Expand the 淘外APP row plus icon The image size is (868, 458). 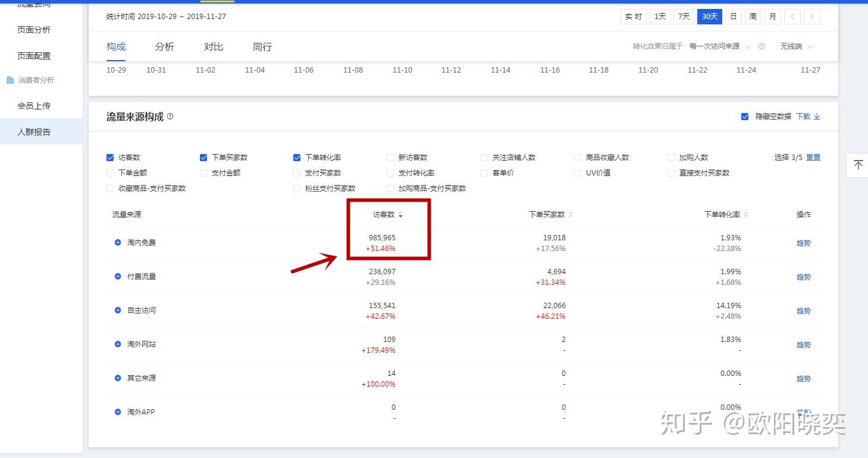coord(118,412)
